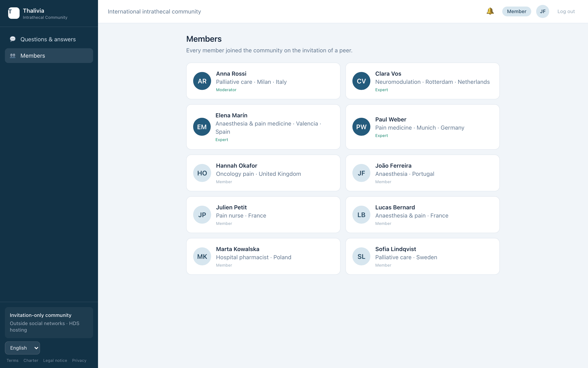
Task: Click Julien Petit's JP avatar
Action: pos(202,215)
